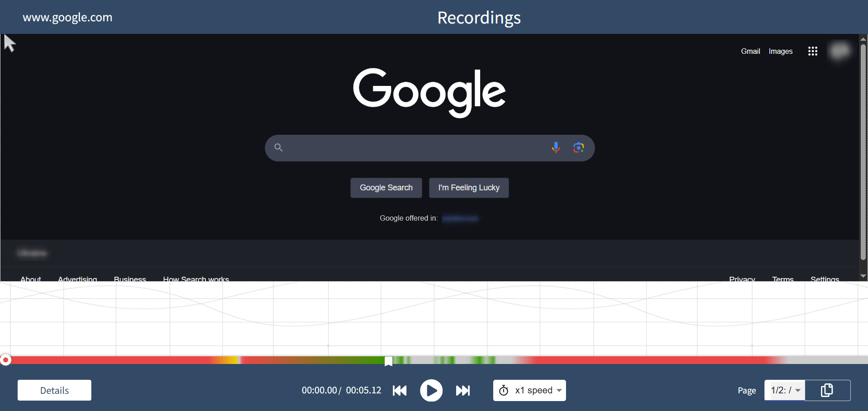Viewport: 868px width, 411px height.
Task: Click the vertical scrollbar thumb
Action: tap(863, 152)
